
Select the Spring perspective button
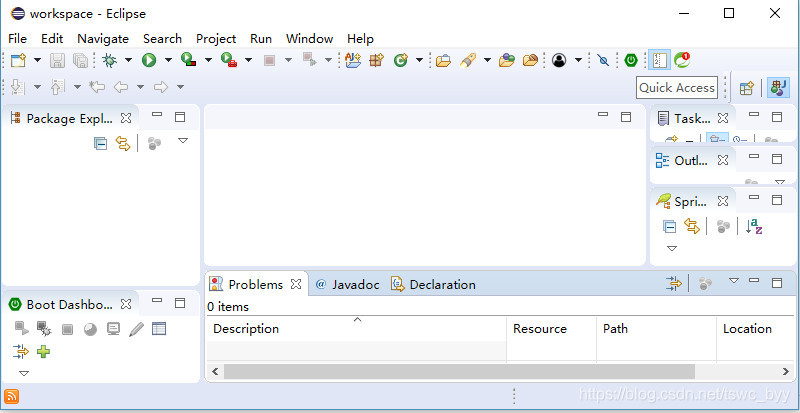(x=779, y=88)
